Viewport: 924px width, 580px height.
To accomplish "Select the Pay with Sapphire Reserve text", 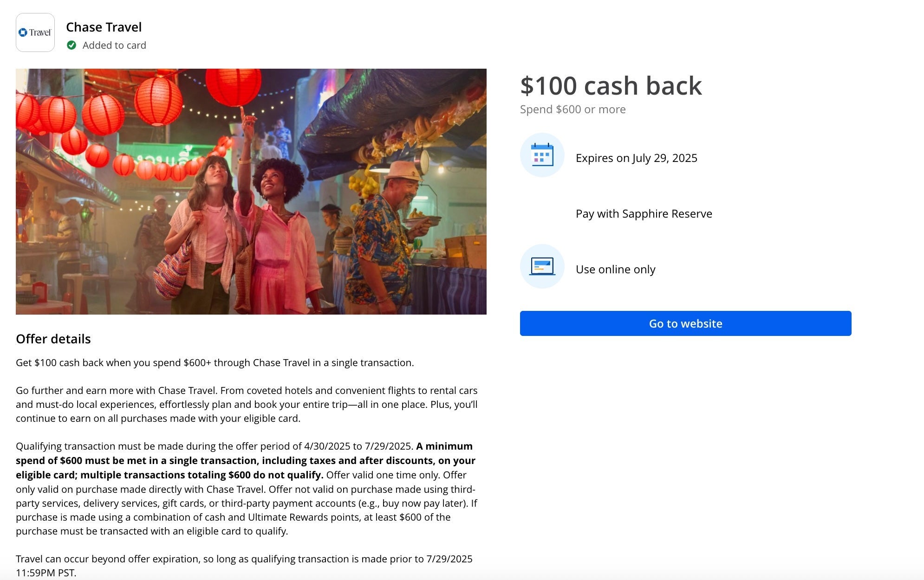I will 644,213.
